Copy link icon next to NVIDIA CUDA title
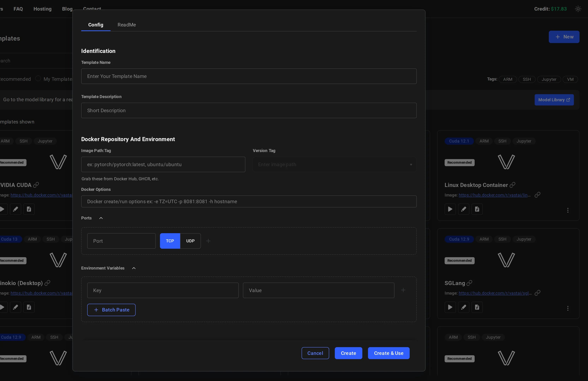Image resolution: width=588 pixels, height=381 pixels. pos(36,185)
